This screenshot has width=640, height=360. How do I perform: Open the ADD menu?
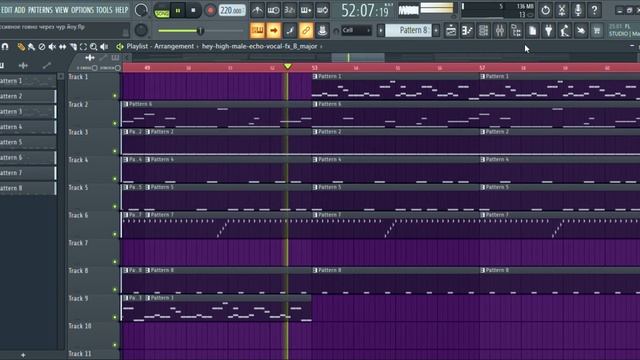click(20, 10)
